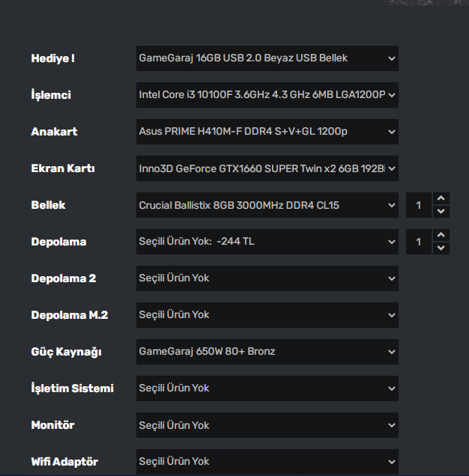Open the Ekran Kartı graphics card dropdown
Image resolution: width=469 pixels, height=476 pixels.
coord(267,168)
